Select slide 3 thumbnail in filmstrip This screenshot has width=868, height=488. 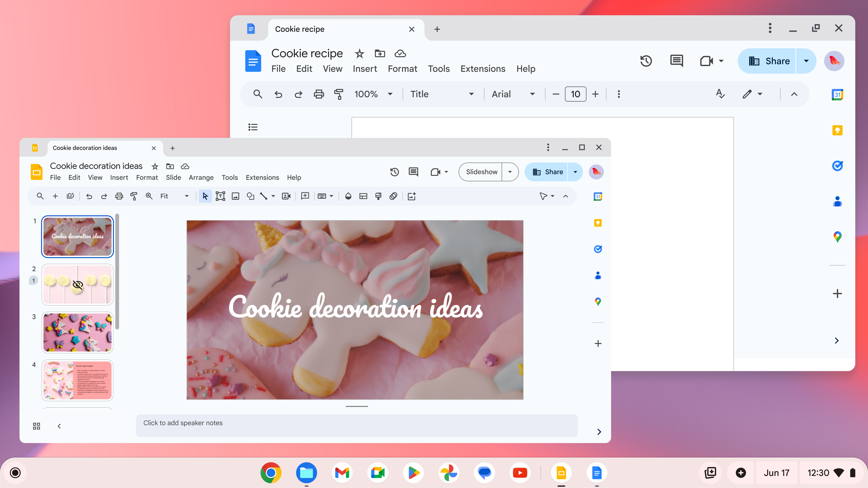78,332
